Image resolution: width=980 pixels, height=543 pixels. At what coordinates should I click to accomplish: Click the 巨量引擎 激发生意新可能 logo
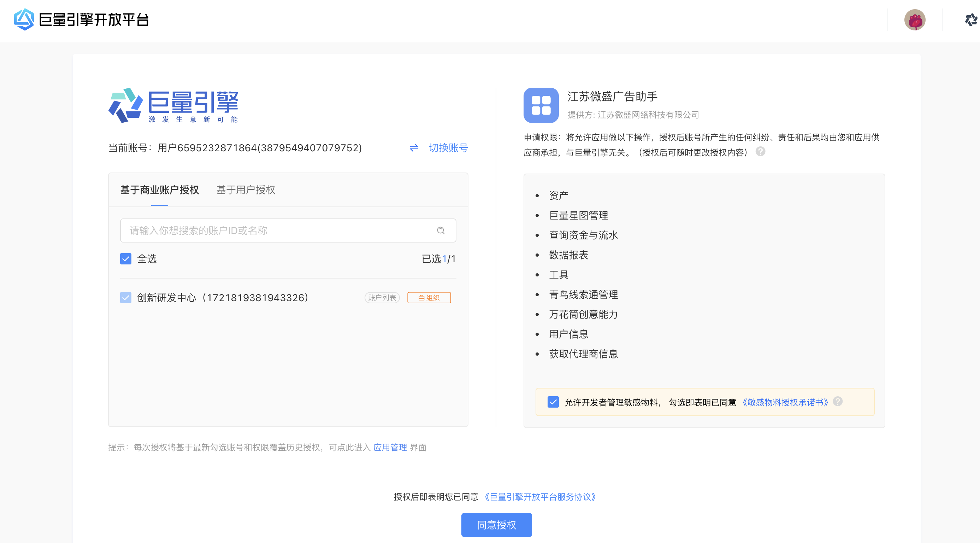click(x=173, y=105)
